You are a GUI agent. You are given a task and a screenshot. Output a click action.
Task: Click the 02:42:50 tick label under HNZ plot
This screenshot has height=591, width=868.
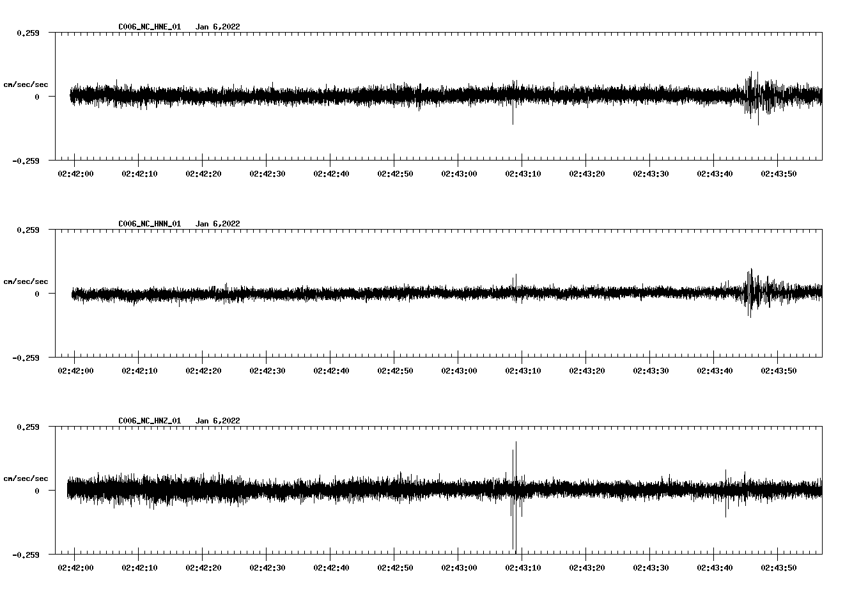click(x=395, y=567)
